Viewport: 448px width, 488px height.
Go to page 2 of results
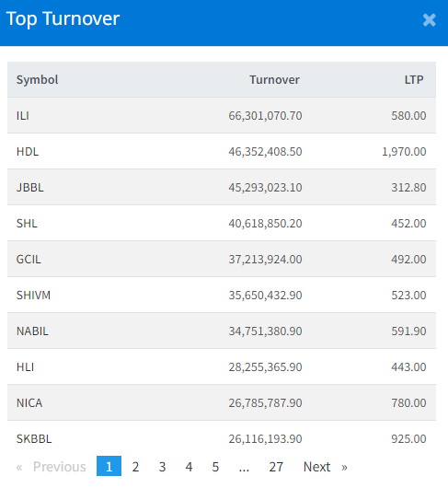[135, 467]
